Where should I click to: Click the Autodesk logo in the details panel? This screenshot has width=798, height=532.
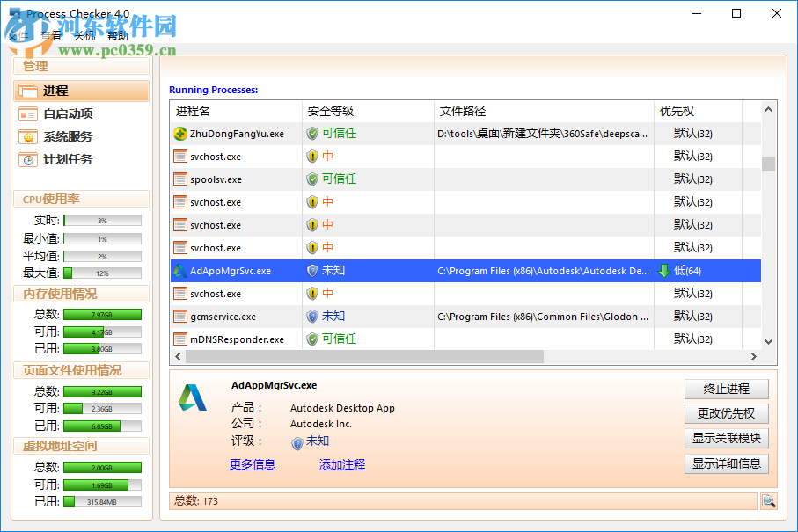coord(193,397)
